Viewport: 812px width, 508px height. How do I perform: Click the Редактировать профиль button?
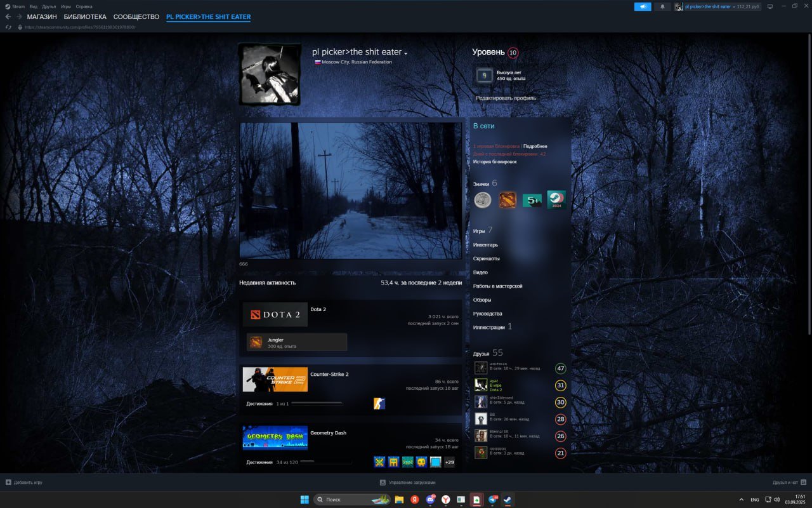pos(506,98)
